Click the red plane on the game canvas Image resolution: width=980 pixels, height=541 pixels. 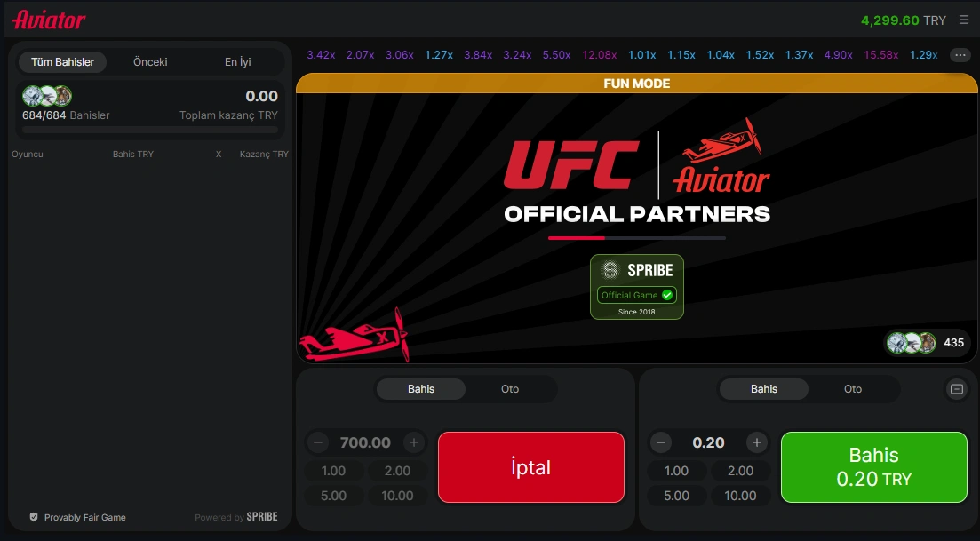355,336
